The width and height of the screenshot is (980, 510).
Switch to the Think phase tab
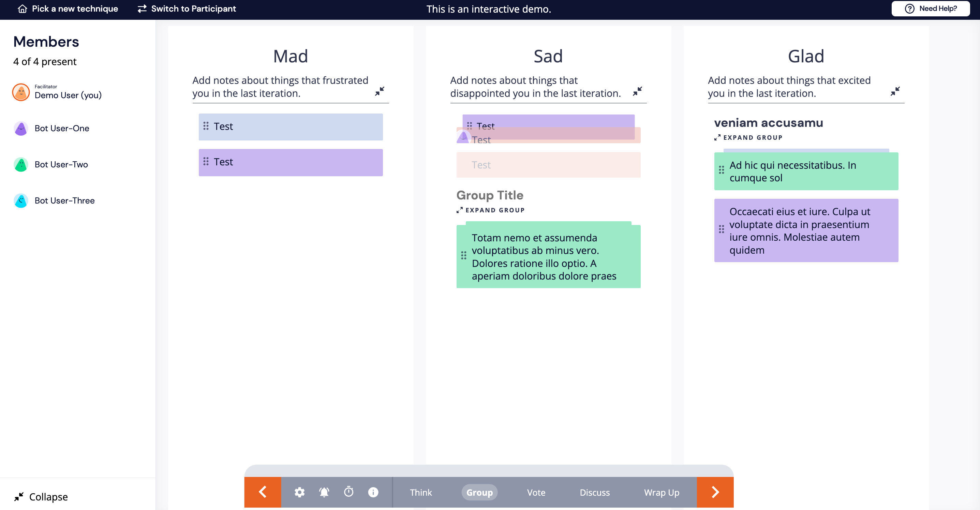pos(420,492)
